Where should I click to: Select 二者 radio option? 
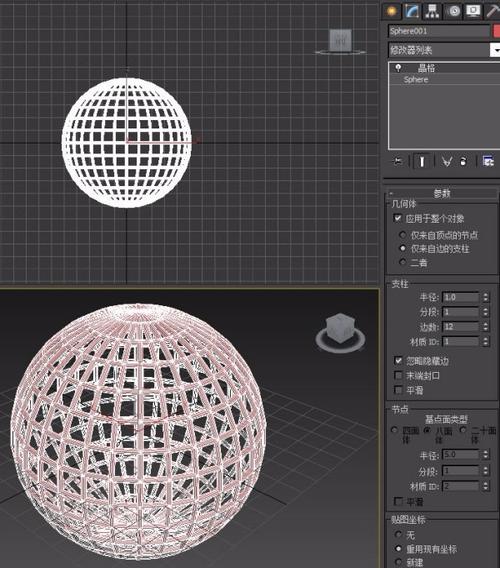pyautogui.click(x=402, y=262)
